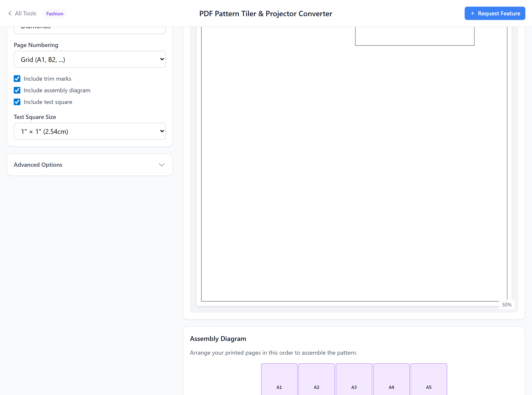Click the Advanced Options chevron icon
Screen dimensions: 532x395
click(x=161, y=165)
